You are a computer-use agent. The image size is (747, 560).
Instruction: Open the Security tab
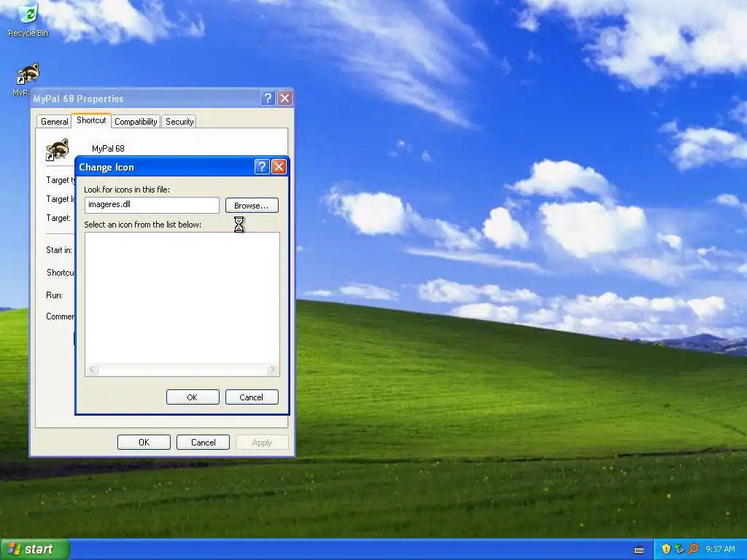tap(179, 122)
